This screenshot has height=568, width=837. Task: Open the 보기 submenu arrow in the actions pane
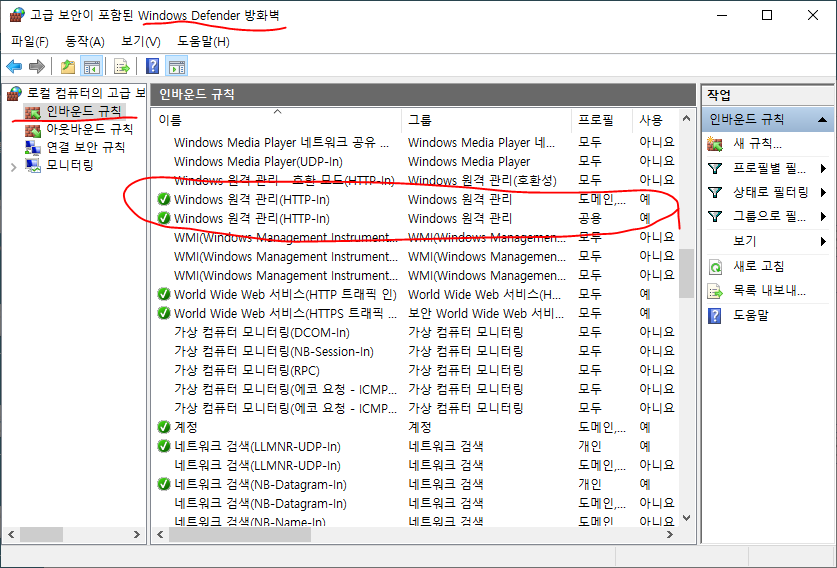tap(823, 241)
